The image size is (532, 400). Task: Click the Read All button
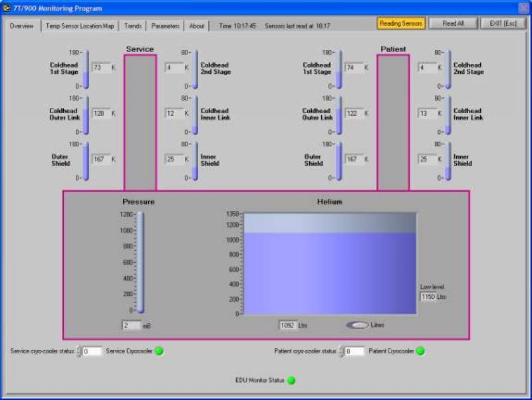tap(453, 23)
